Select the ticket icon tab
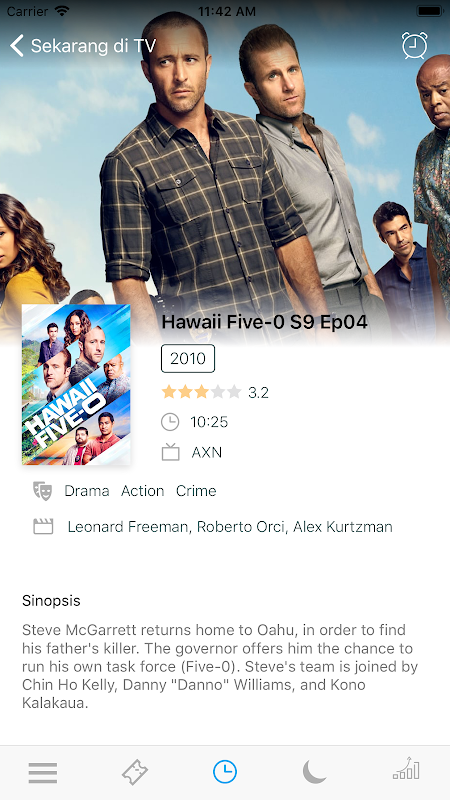 (x=135, y=772)
